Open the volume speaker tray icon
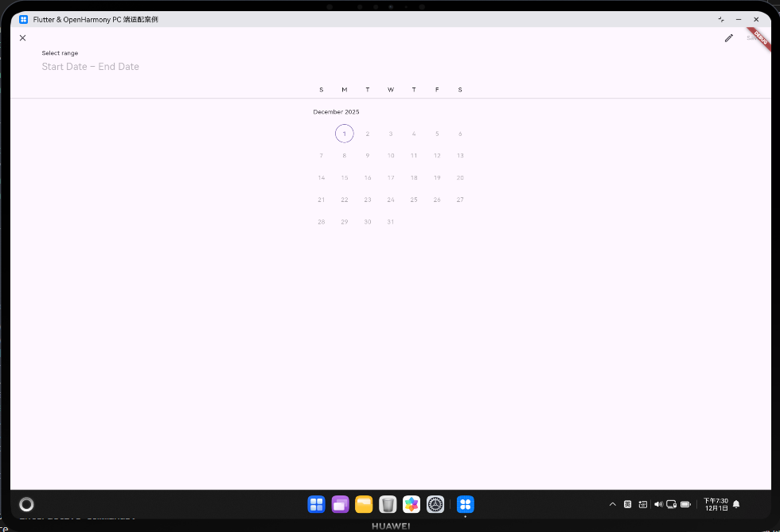Viewport: 780px width, 532px height. 658,504
